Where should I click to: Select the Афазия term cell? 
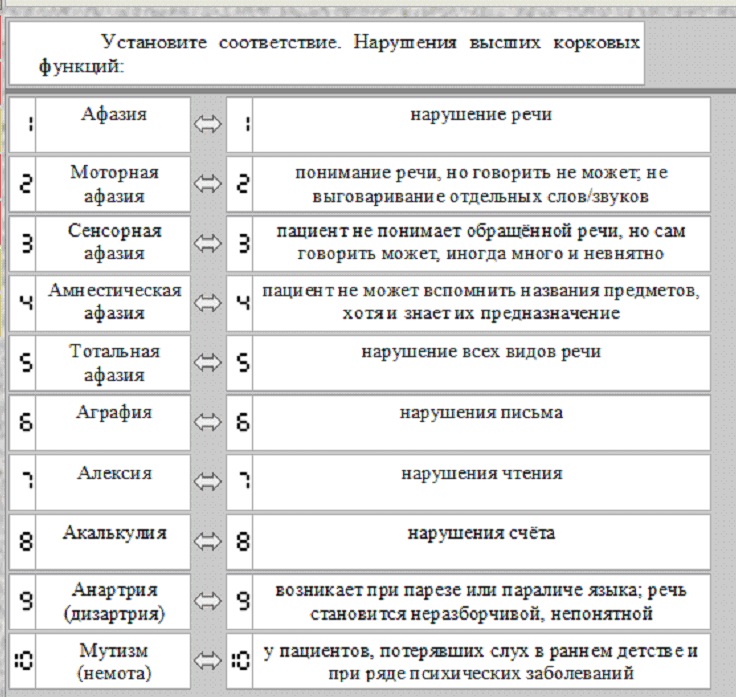[113, 124]
